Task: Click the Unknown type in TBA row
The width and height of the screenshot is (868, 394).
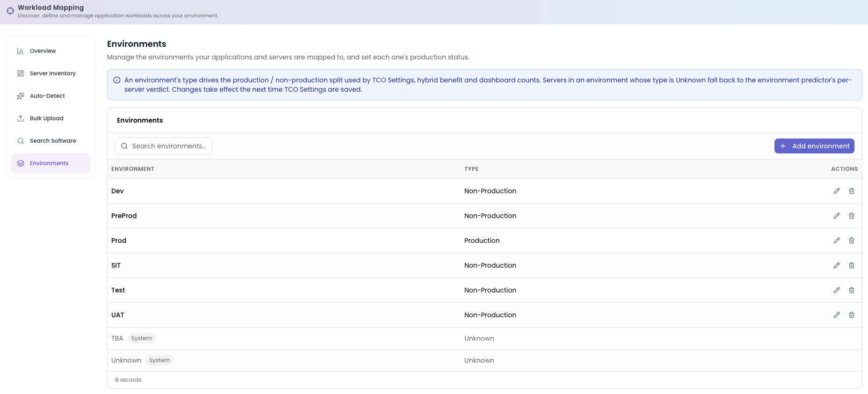Action: [479, 338]
